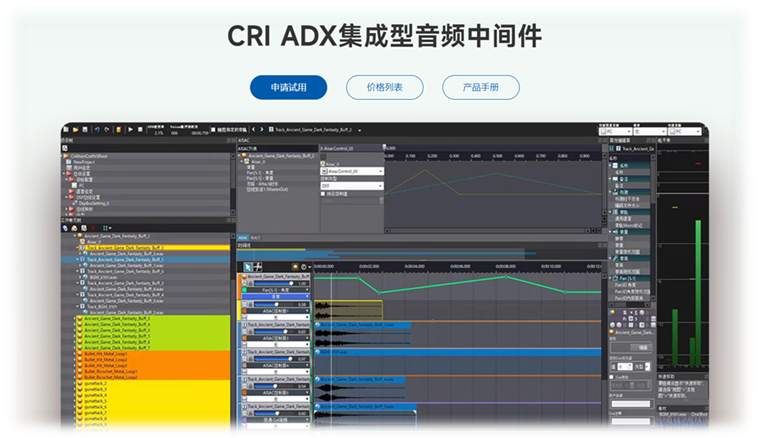The height and width of the screenshot is (438, 758).
Task: Stop playback with the Stop button
Action: [x=140, y=130]
